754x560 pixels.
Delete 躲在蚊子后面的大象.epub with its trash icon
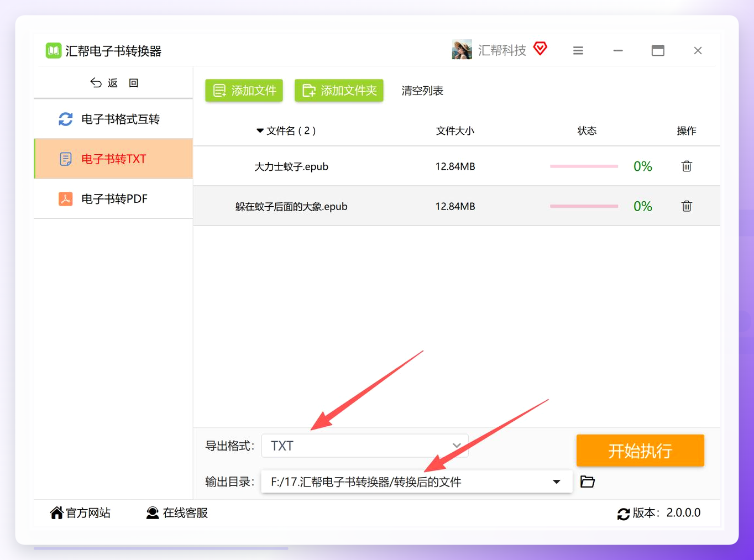[x=687, y=206]
